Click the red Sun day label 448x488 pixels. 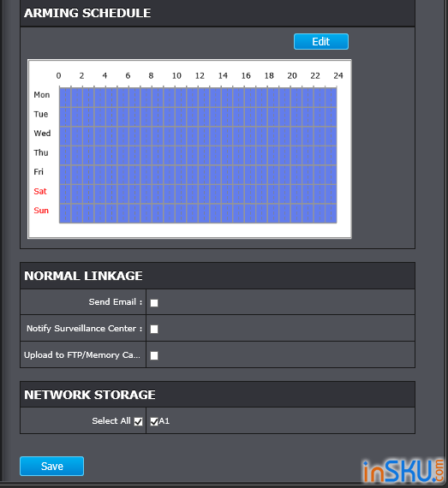point(41,211)
